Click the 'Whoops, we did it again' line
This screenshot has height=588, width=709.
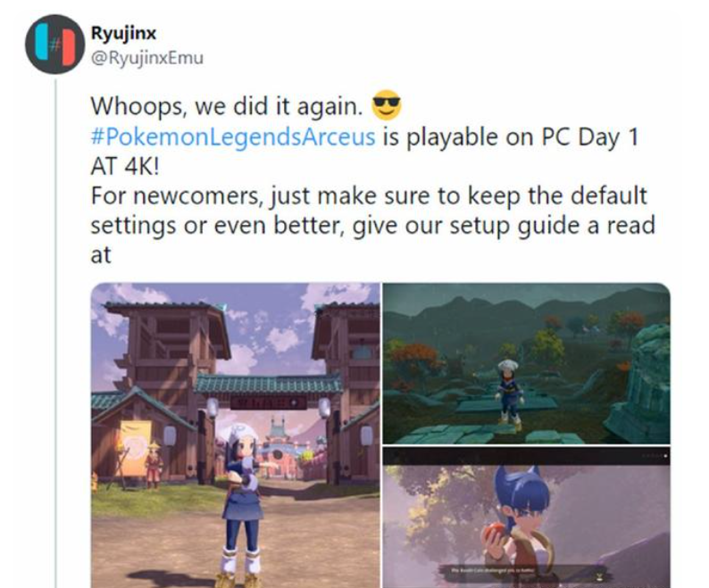tap(227, 107)
